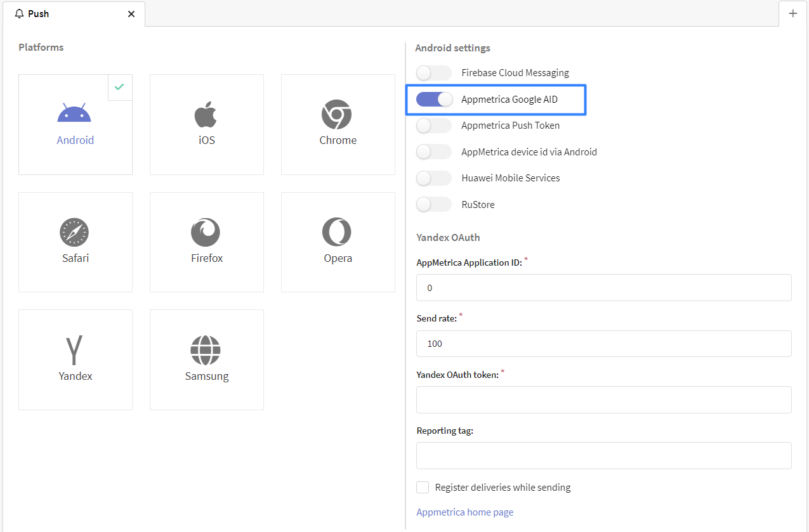
Task: Switch on the RuStore toggle
Action: [434, 205]
